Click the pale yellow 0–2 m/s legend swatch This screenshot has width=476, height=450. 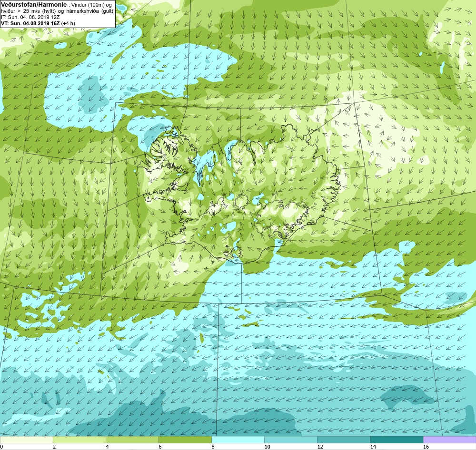[26, 440]
